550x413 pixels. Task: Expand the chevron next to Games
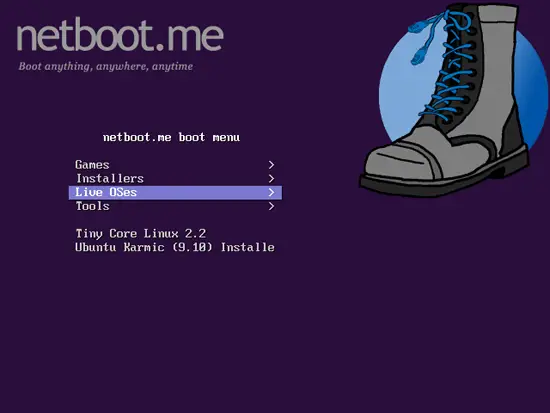[271, 165]
